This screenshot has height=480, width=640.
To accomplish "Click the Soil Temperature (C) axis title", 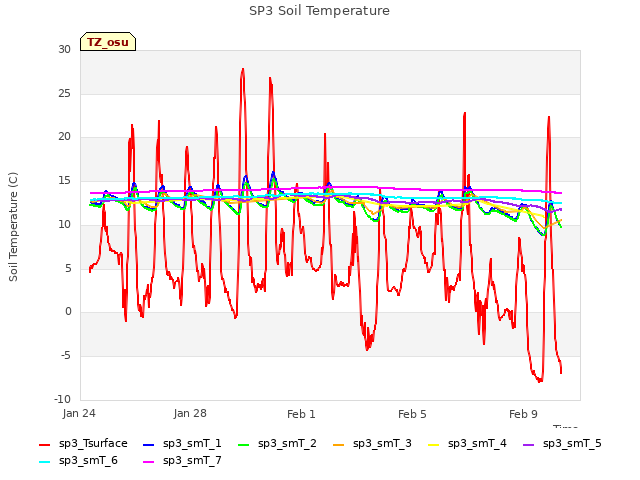I will (13, 227).
